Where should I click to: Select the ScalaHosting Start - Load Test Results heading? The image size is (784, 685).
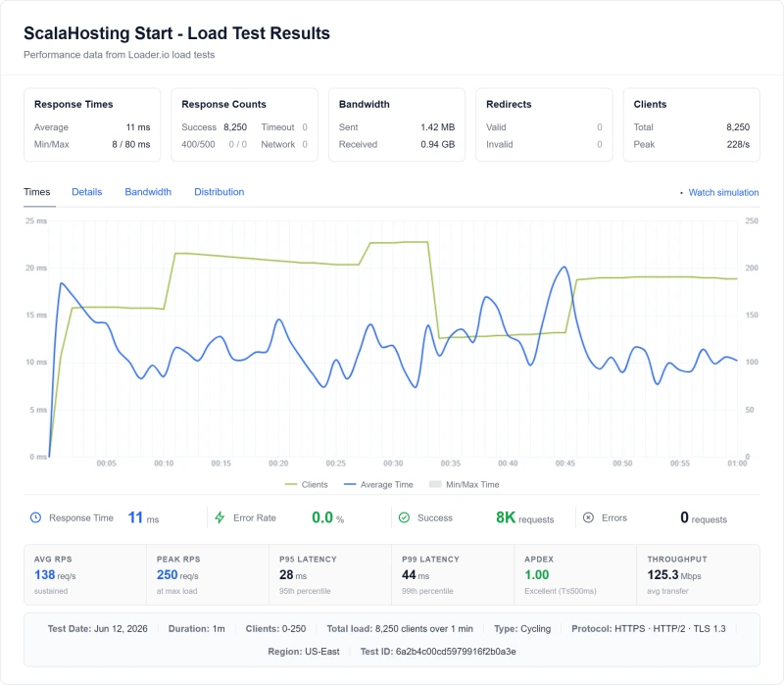(x=176, y=33)
